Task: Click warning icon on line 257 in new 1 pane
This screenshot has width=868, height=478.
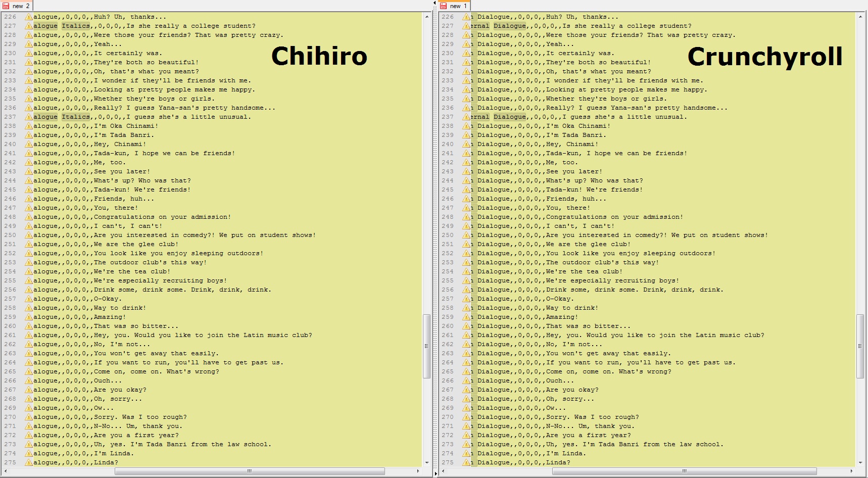Action: pyautogui.click(x=466, y=299)
